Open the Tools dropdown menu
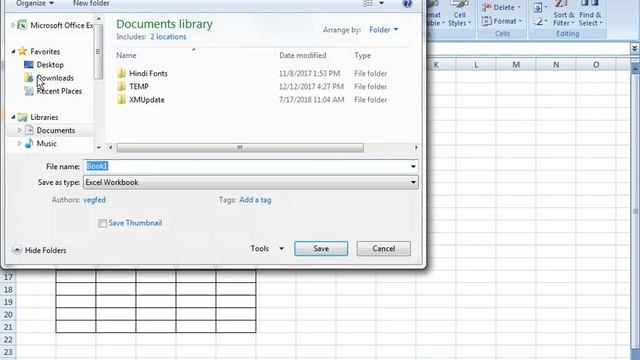This screenshot has height=360, width=640. point(267,249)
